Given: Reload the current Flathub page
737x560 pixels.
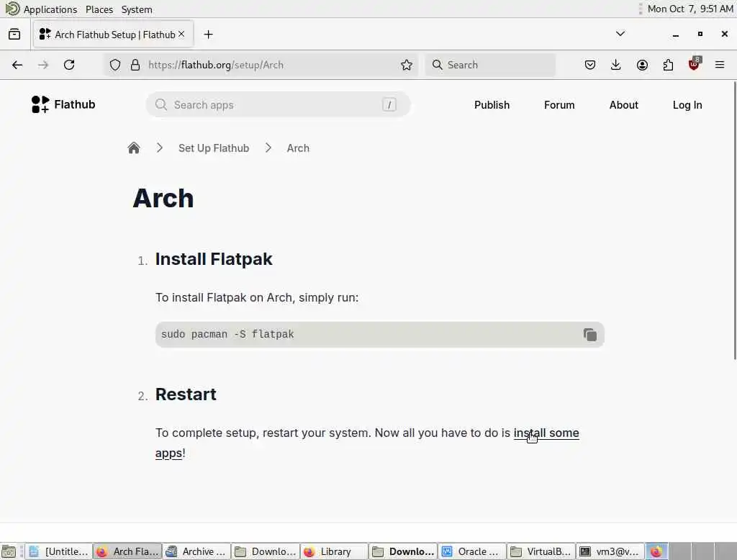Looking at the screenshot, I should [69, 65].
